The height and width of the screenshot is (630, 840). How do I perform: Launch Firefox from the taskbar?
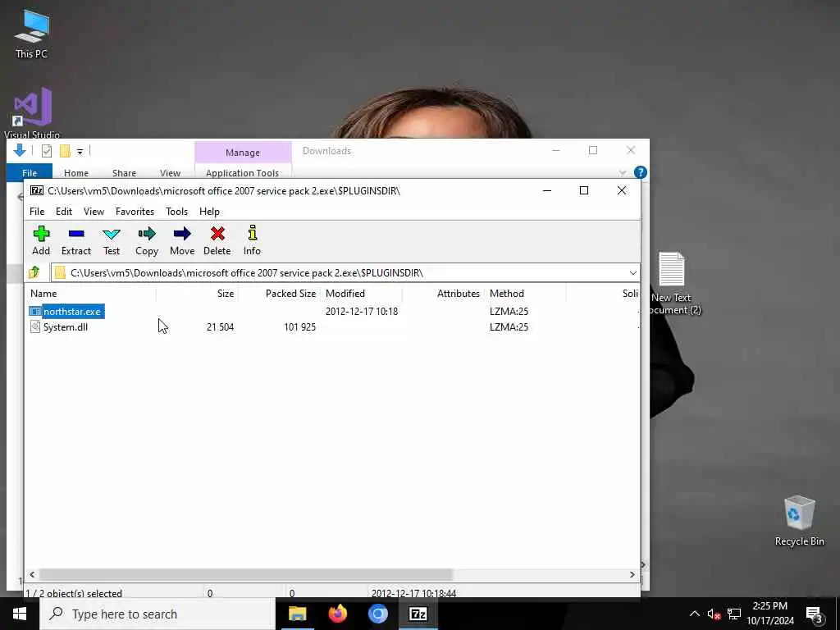(x=337, y=614)
